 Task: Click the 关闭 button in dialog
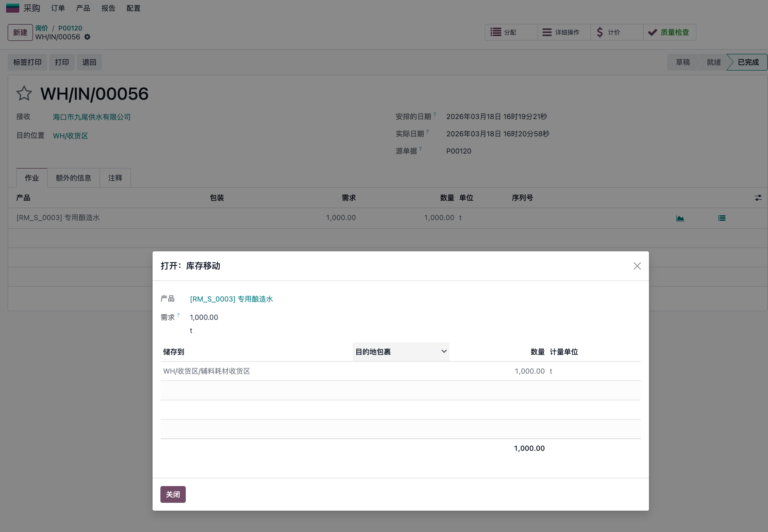(173, 494)
